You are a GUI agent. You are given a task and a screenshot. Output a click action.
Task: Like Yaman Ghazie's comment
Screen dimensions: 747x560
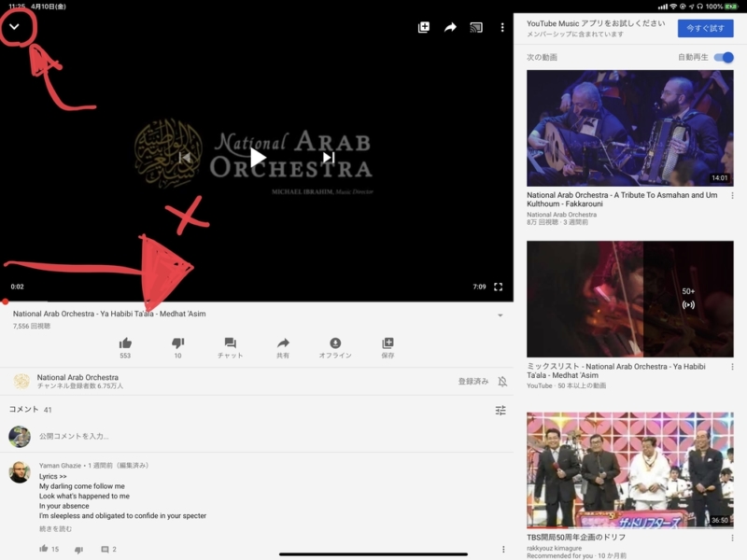pos(44,549)
